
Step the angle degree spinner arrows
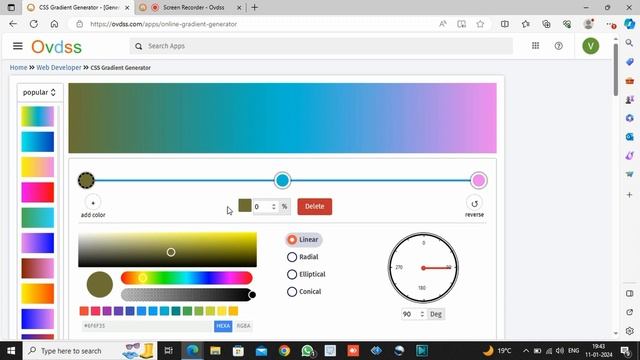coord(422,314)
